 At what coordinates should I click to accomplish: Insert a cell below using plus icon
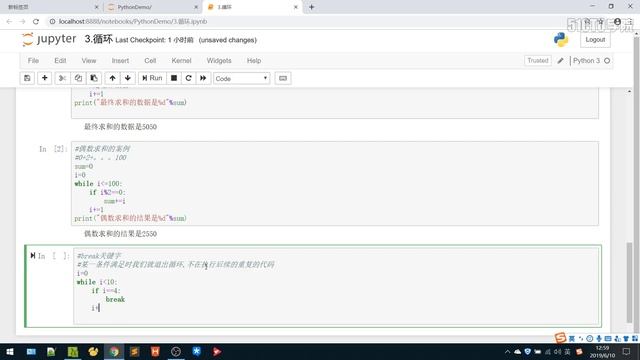pyautogui.click(x=44, y=78)
